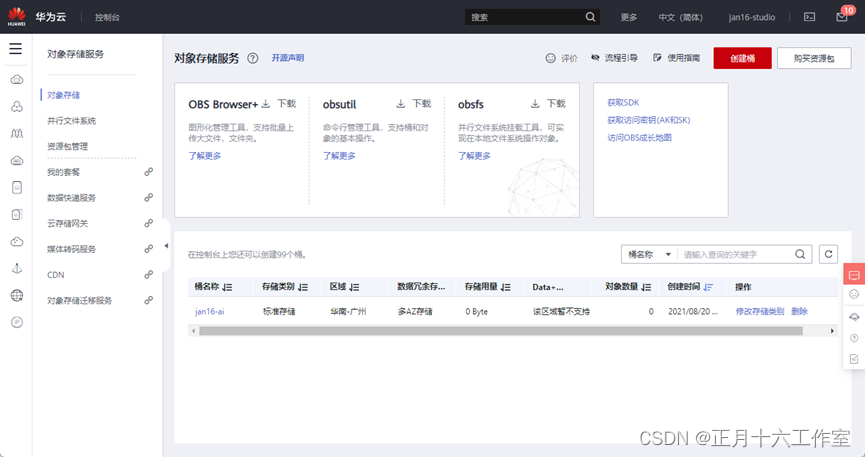The width and height of the screenshot is (865, 457).
Task: Open 流程引导 process guide
Action: click(614, 58)
